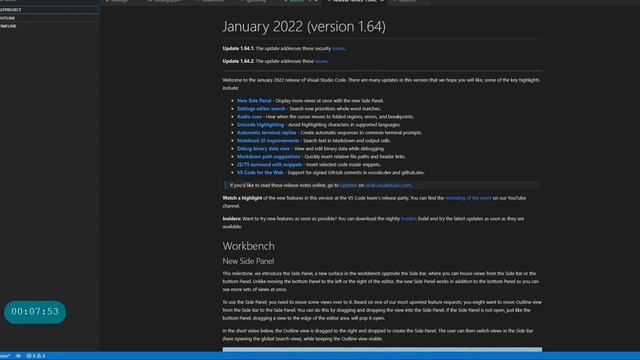The width and height of the screenshot is (640, 360).
Task: Click the bold Insiders: label text
Action: (231, 219)
